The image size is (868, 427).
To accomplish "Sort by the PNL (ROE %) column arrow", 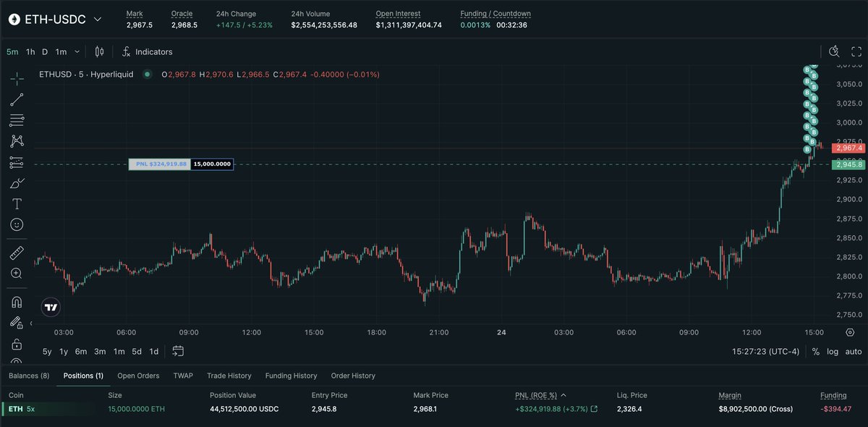I will tap(563, 395).
